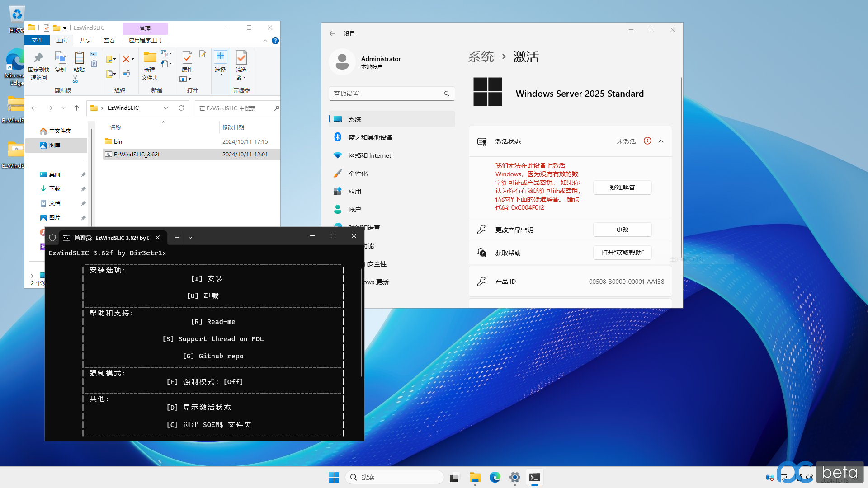Click the red info icon beside 未激活

[647, 141]
